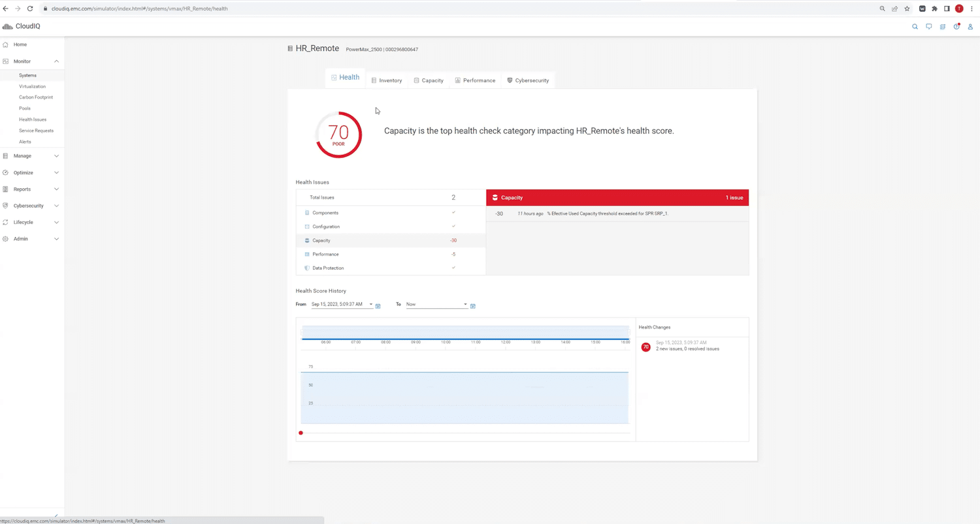This screenshot has height=524, width=980.
Task: Open help icon with red notification dot
Action: pyautogui.click(x=956, y=27)
